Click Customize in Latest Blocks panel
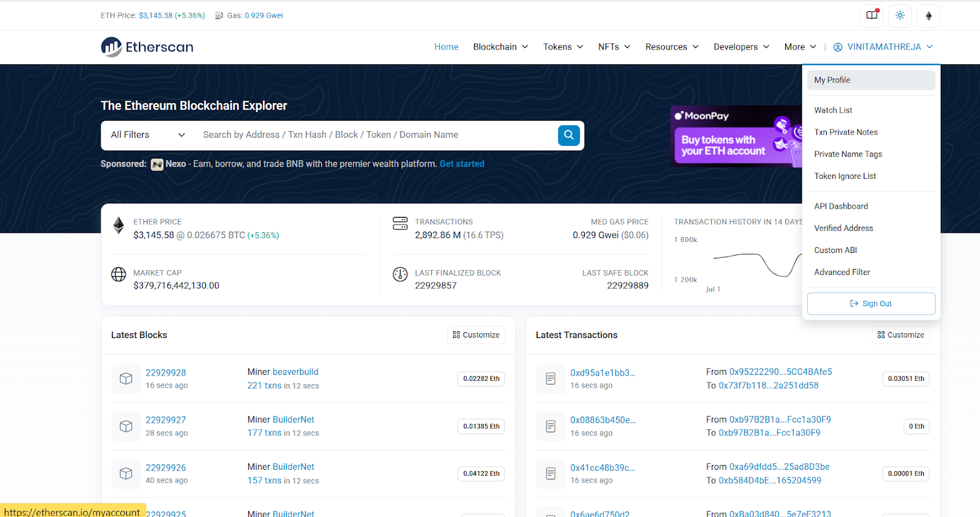This screenshot has width=980, height=517. click(476, 335)
